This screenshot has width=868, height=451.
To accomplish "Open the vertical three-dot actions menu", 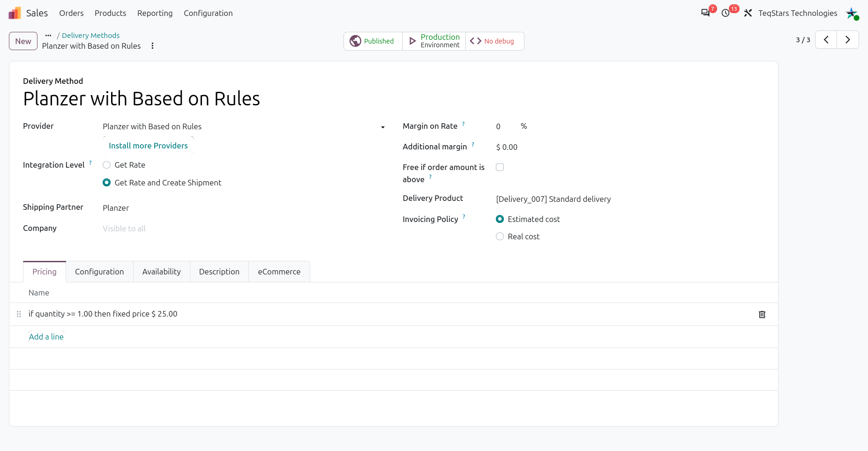I will (152, 46).
